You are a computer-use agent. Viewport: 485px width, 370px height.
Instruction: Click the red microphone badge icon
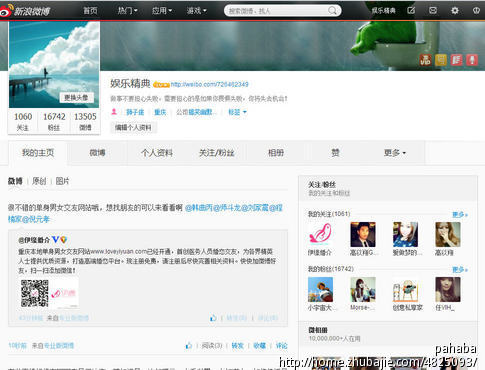tap(472, 60)
